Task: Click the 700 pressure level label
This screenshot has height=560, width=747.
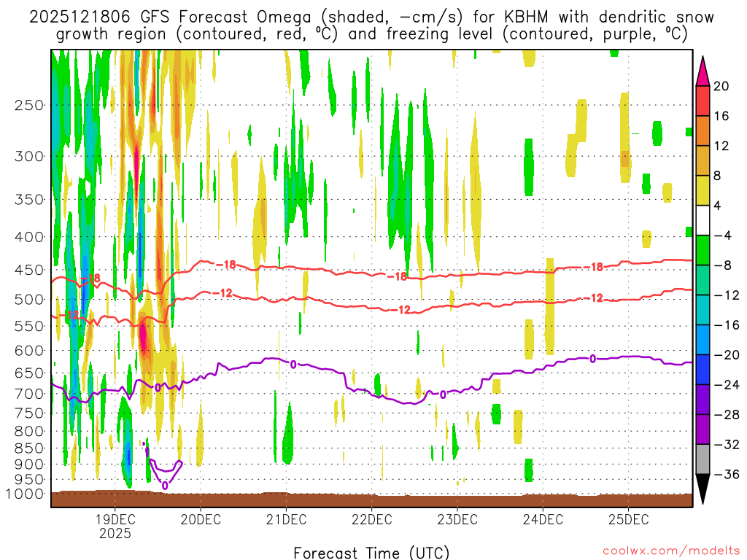Action: tap(29, 394)
